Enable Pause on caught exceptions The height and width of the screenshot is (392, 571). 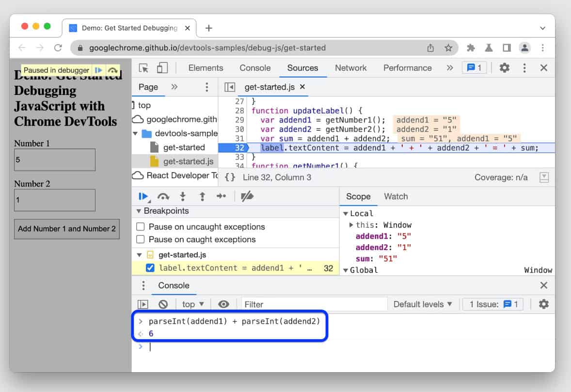(140, 239)
